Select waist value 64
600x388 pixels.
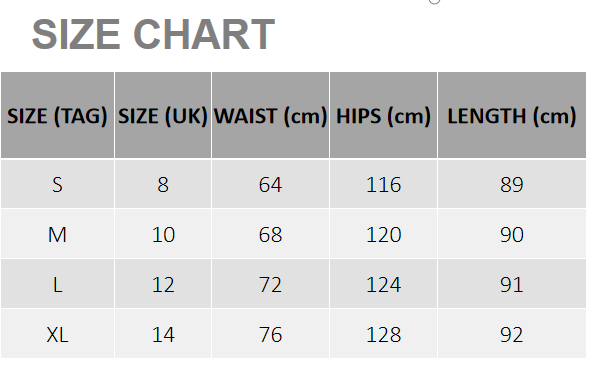pyautogui.click(x=271, y=184)
